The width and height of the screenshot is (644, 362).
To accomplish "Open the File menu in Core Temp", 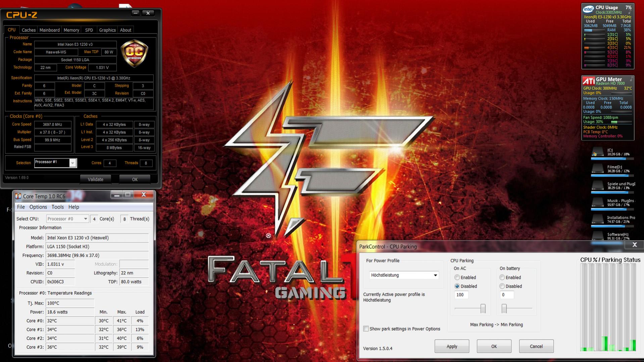I will coord(21,207).
